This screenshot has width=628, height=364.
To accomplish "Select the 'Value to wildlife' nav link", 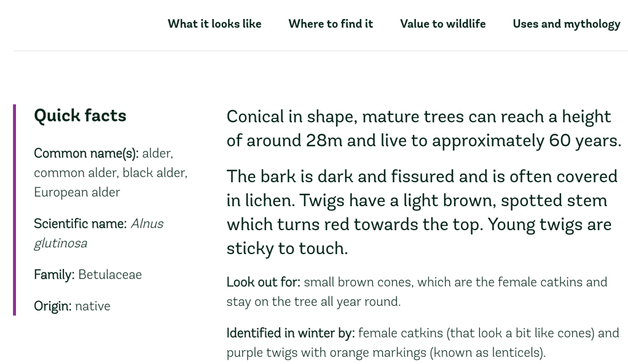I will coord(442,24).
